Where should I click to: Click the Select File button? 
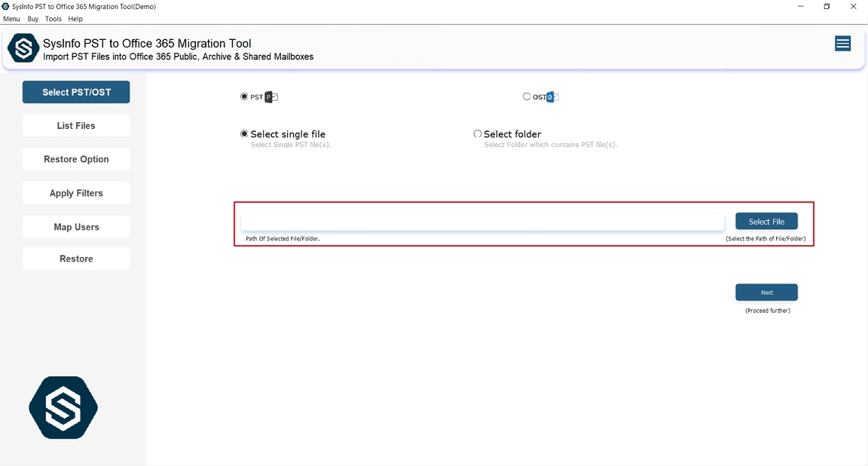point(767,221)
